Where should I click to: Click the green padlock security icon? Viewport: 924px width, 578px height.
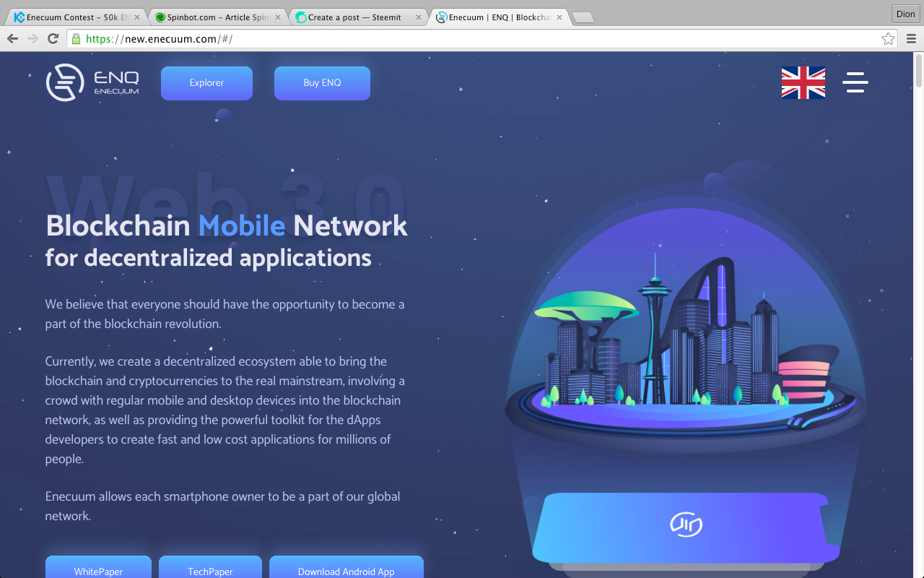click(76, 39)
